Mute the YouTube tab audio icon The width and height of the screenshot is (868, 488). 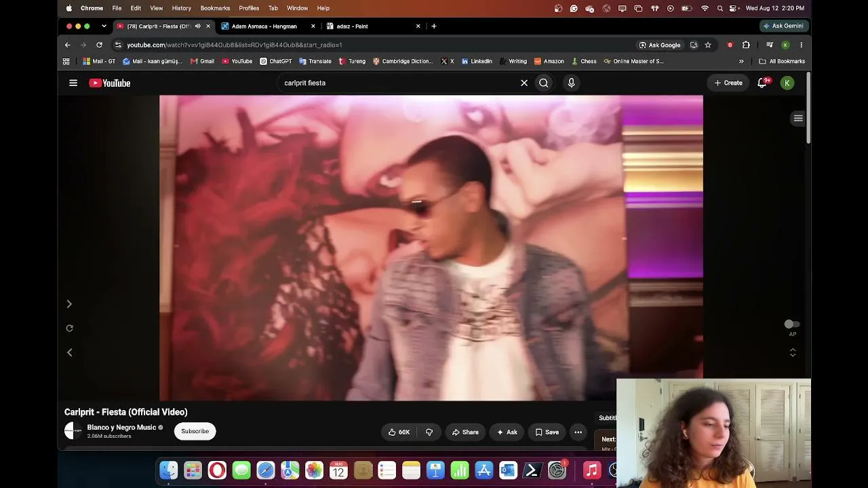198,26
